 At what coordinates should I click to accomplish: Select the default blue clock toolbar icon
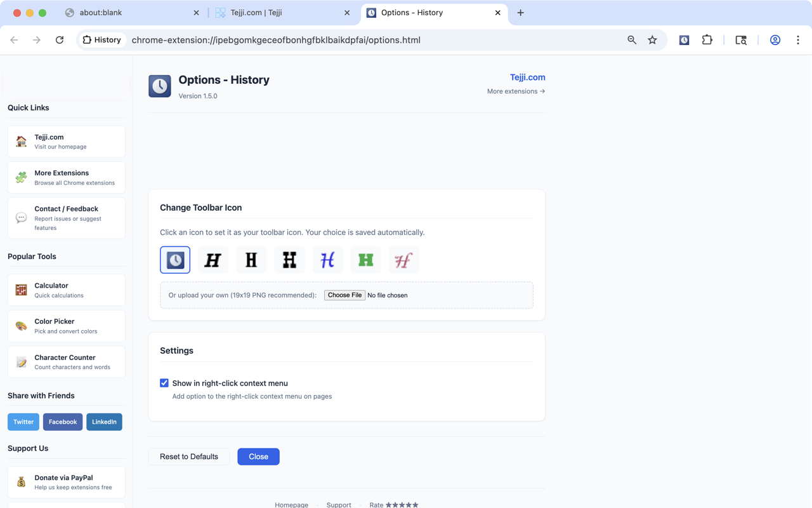175,259
